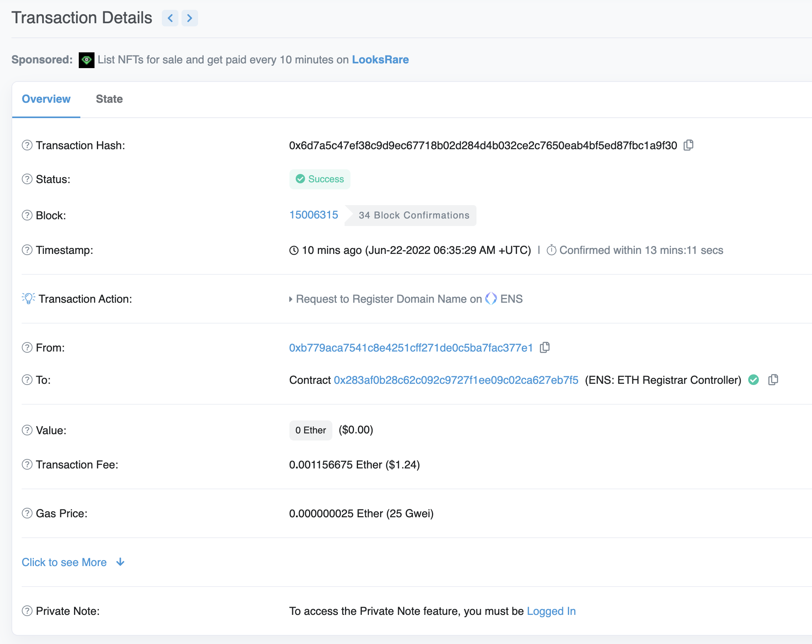Click help icon next to Gas Price
The width and height of the screenshot is (812, 644).
coord(27,513)
